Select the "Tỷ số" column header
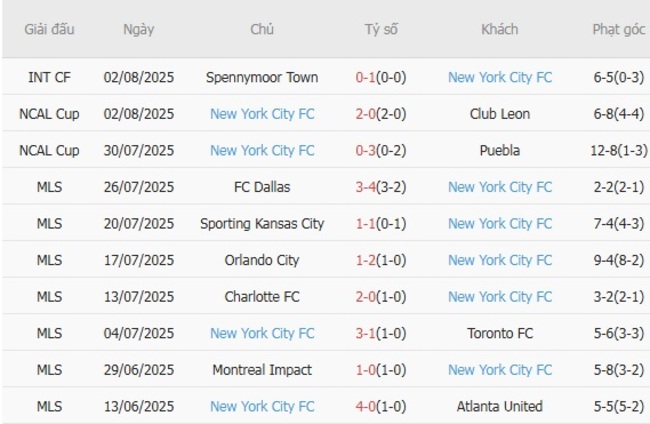The height and width of the screenshot is (424, 650). click(381, 29)
